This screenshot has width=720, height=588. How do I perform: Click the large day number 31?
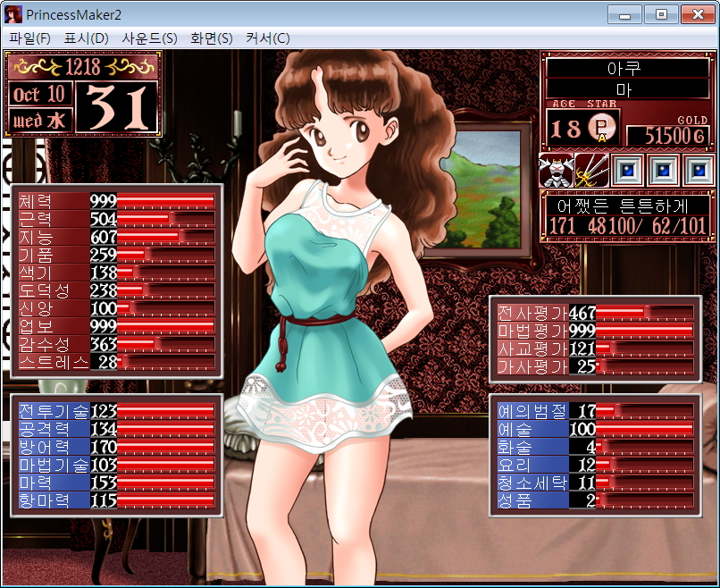click(117, 108)
